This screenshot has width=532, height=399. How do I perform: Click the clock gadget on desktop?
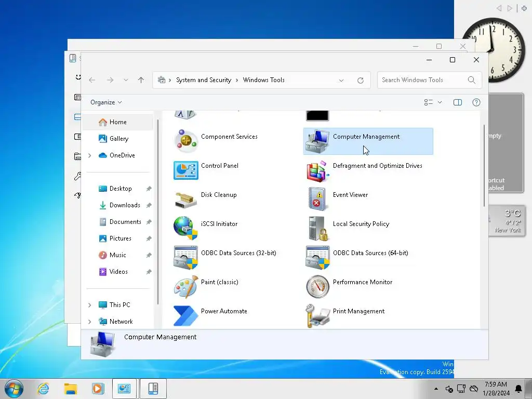[494, 50]
